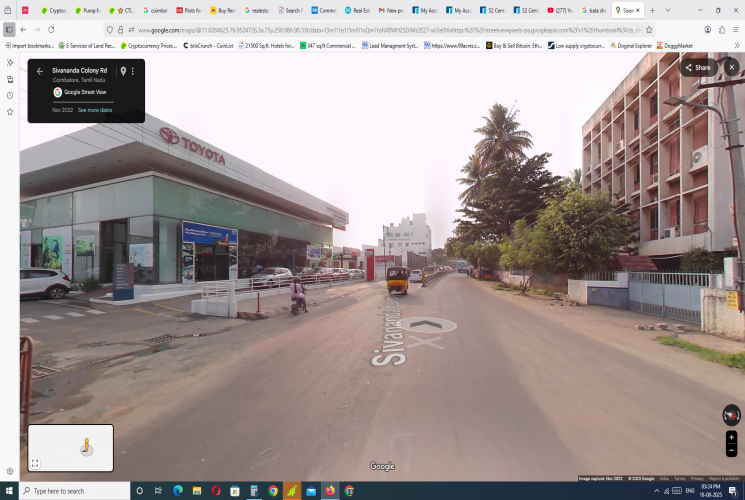Switch to the Cryptoc tab
The image size is (745, 500).
point(54,10)
